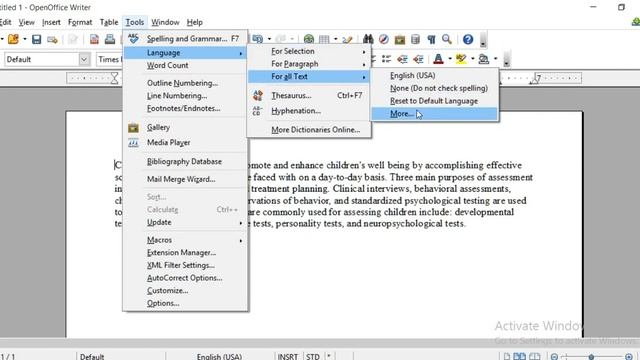Open the Format menu
This screenshot has height=360, width=640.
tap(80, 22)
